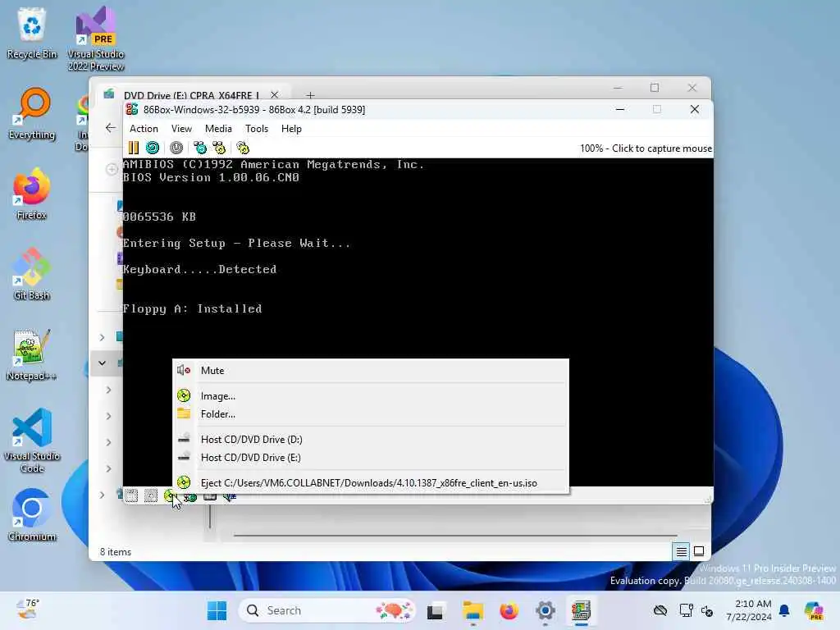Open 86Box machine settings icon
Image resolution: width=840 pixels, height=630 pixels.
point(243,148)
